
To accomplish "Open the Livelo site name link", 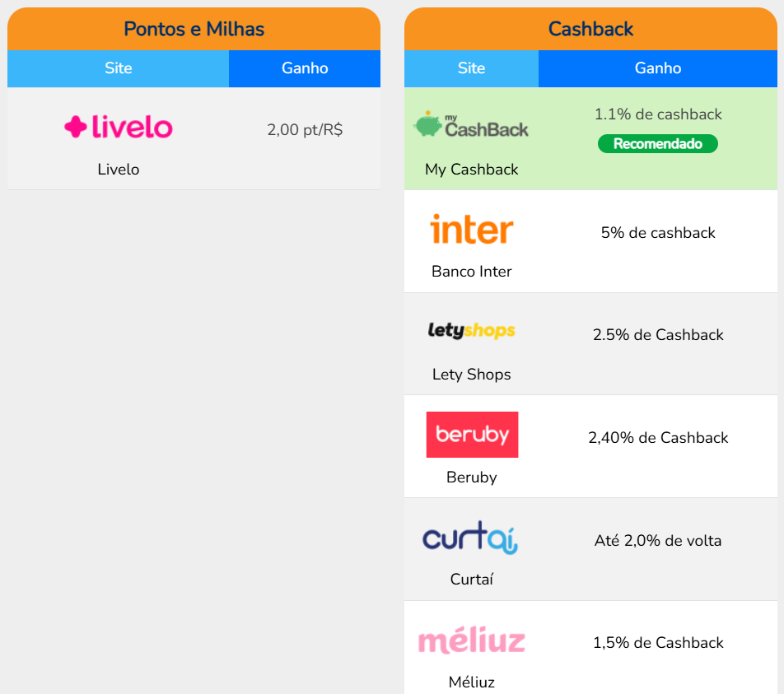I will 118,170.
